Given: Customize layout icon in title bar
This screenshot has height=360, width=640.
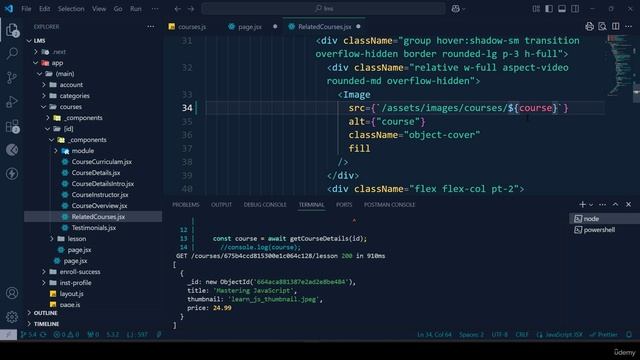Looking at the screenshot, I should pos(536,9).
